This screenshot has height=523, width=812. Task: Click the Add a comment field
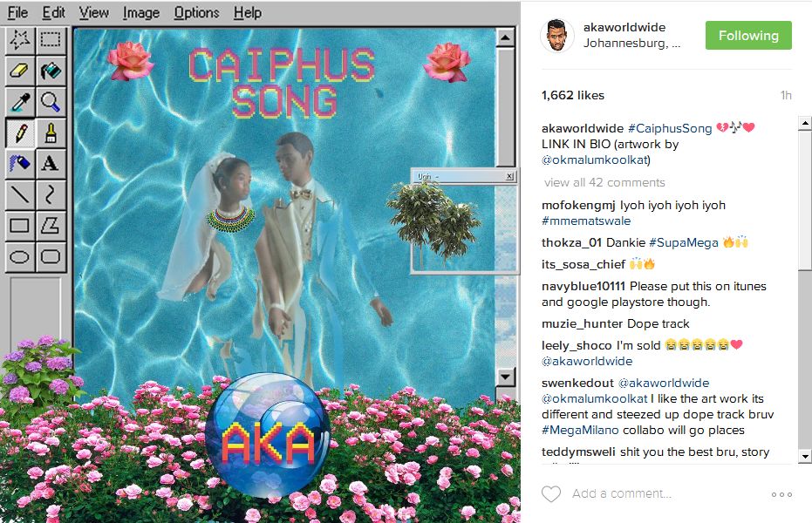pos(621,493)
